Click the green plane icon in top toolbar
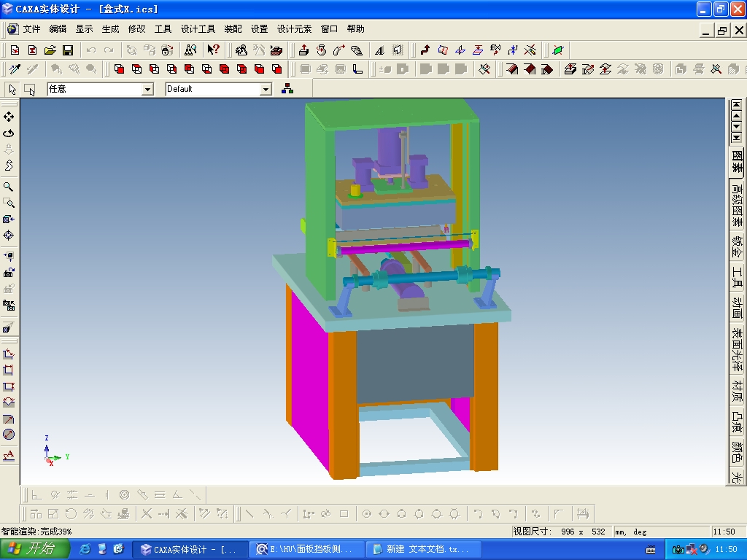The width and height of the screenshot is (747, 560). point(558,50)
